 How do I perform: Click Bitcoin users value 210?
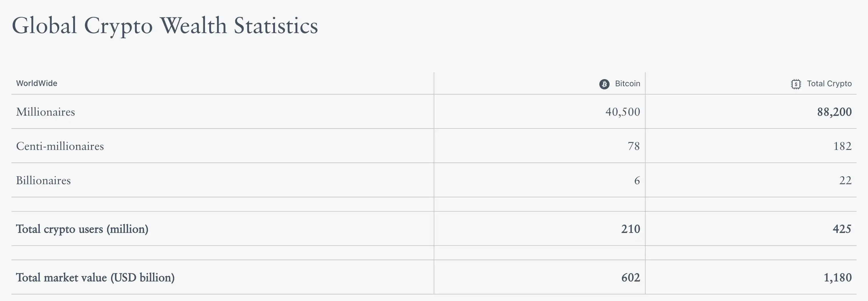tap(631, 229)
